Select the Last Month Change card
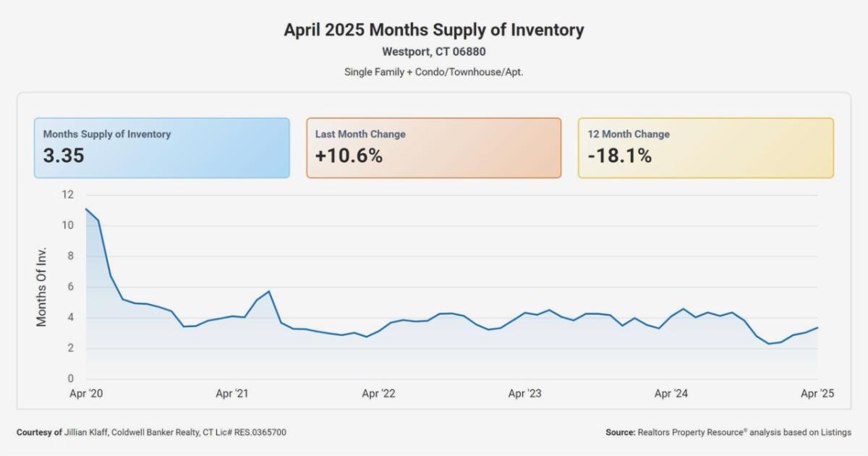This screenshot has width=868, height=456. coord(433,148)
